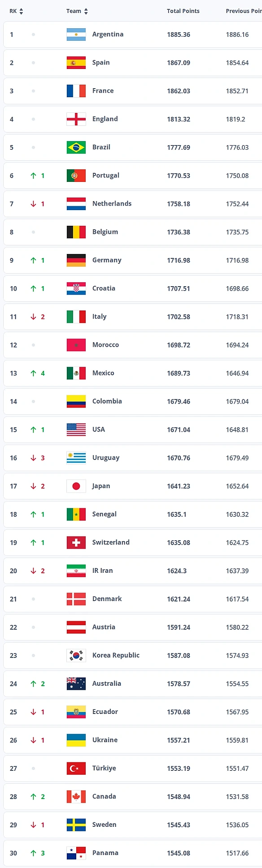Viewport: 262px width, 868px height.
Task: Open the Morocco team link
Action: point(105,345)
